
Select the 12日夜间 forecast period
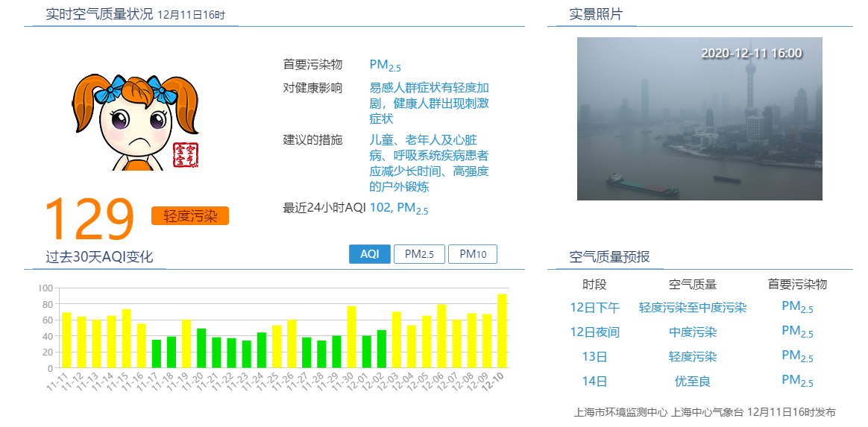595,332
